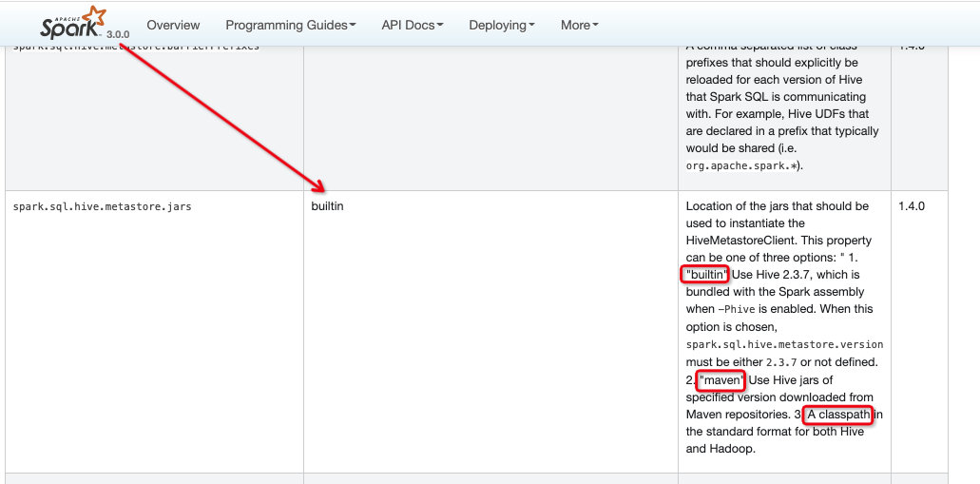Open the Overview page
The height and width of the screenshot is (484, 980).
(x=173, y=25)
